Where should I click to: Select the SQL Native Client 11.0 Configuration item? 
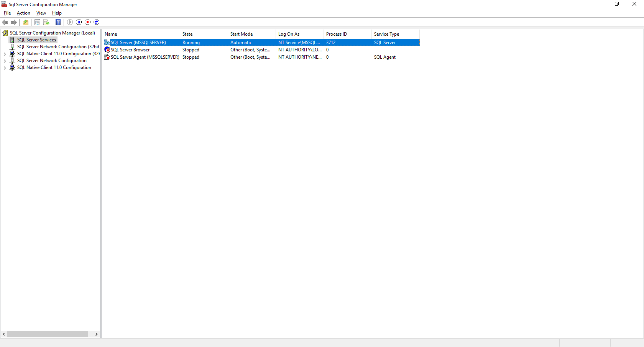click(x=54, y=67)
